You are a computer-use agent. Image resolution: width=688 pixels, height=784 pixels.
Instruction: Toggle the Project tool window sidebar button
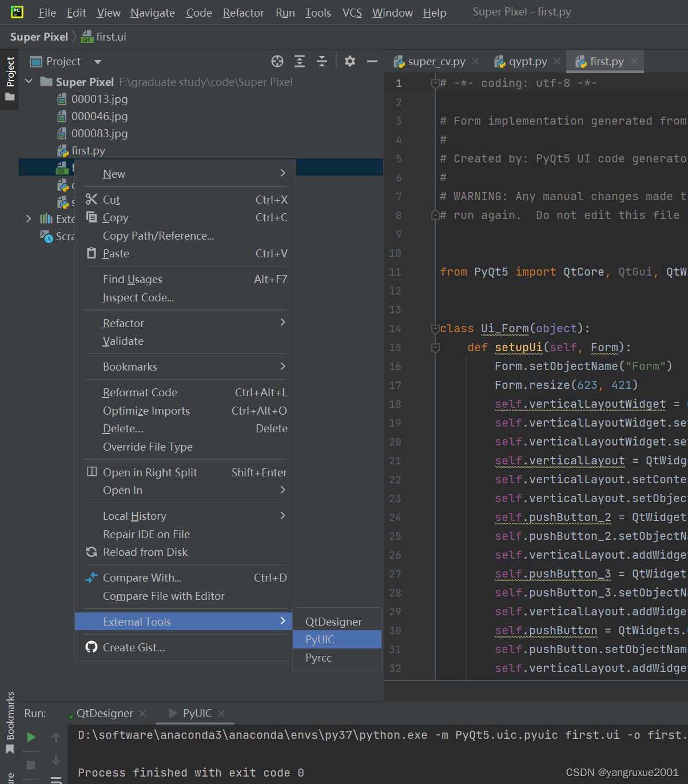coord(10,78)
